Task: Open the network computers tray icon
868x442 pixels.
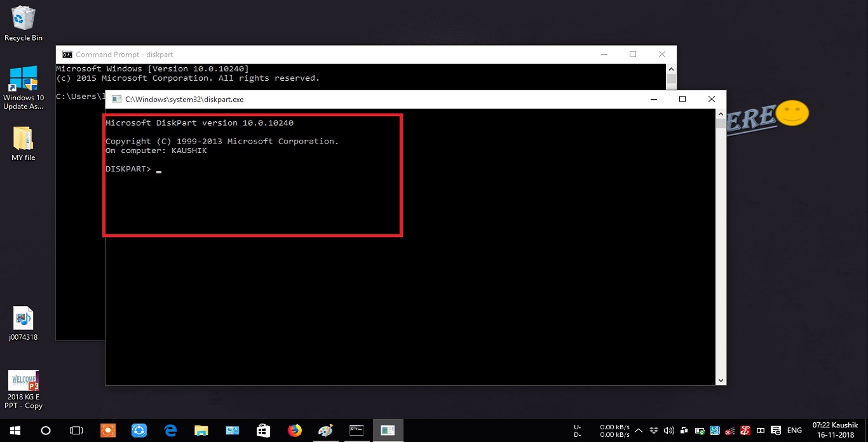Action: click(684, 431)
